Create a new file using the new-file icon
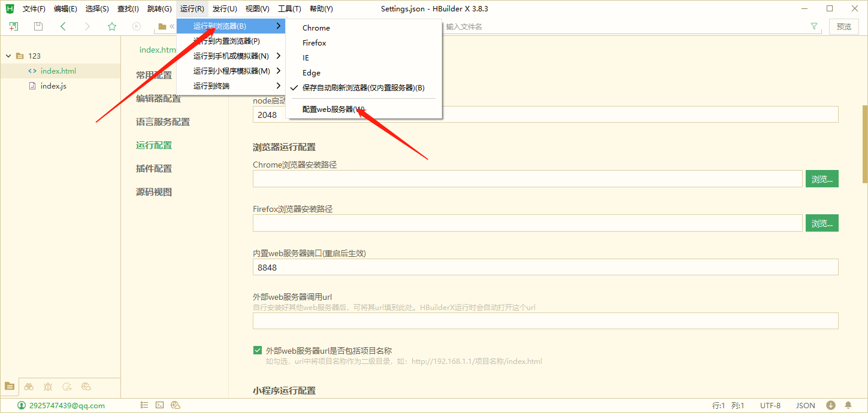Viewport: 868px width, 413px height. (13, 26)
